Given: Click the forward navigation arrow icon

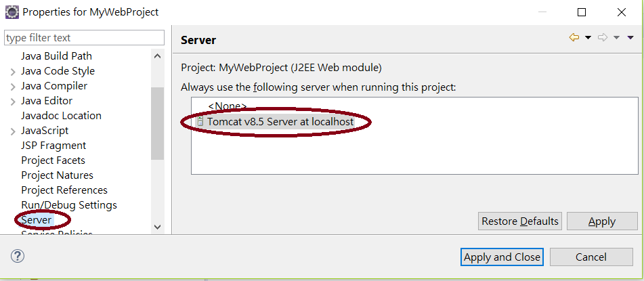Looking at the screenshot, I should [x=603, y=38].
